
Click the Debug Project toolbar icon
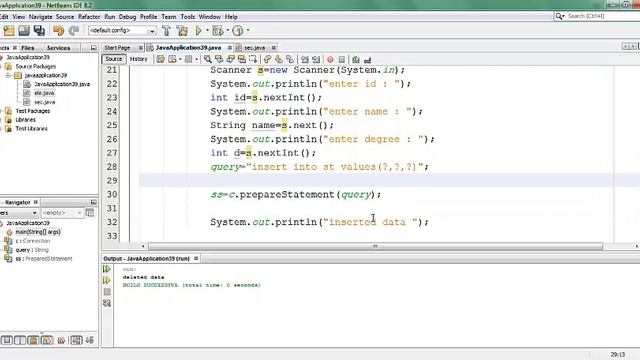tap(218, 31)
